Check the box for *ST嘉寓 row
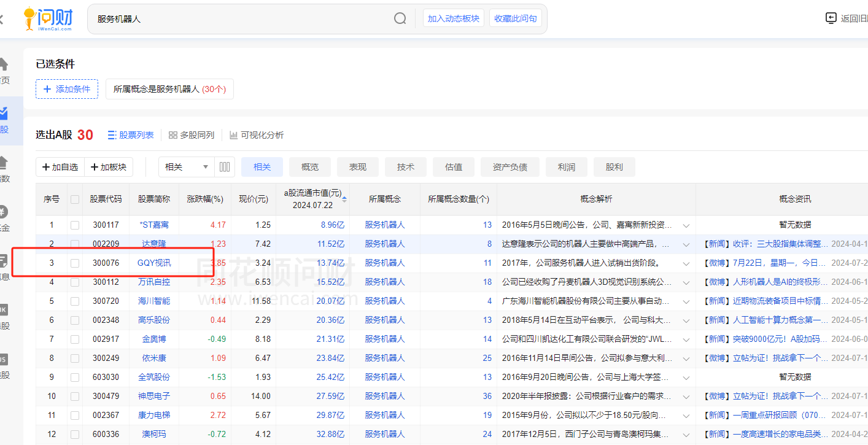The image size is (868, 445). (x=75, y=225)
